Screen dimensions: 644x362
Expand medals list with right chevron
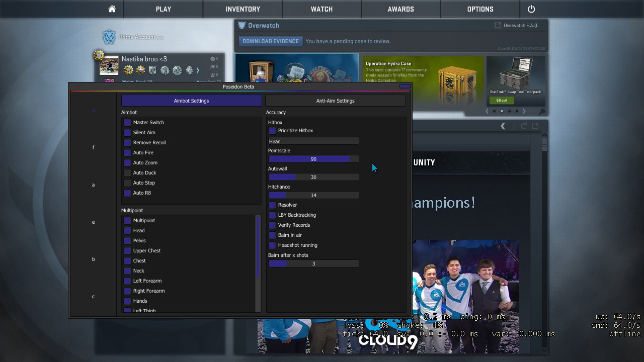(198, 70)
